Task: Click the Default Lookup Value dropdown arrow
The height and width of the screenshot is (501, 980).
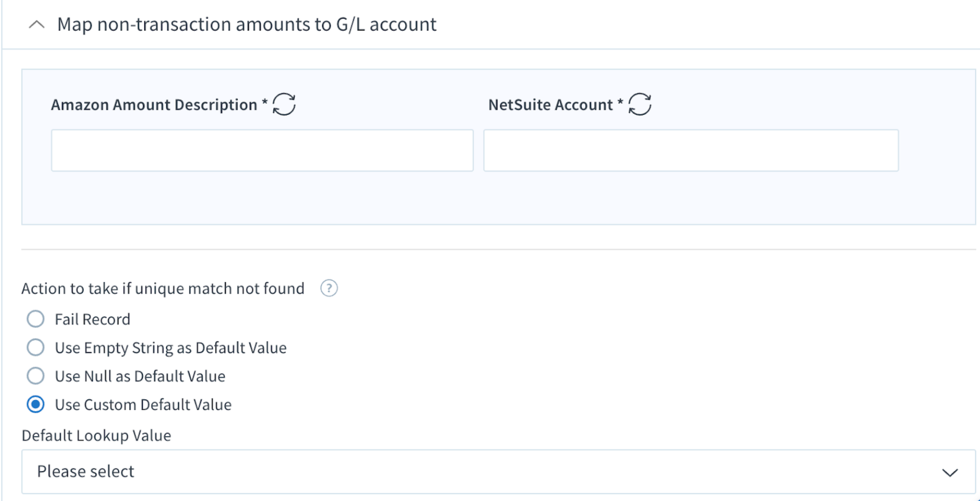Action: [x=950, y=473]
